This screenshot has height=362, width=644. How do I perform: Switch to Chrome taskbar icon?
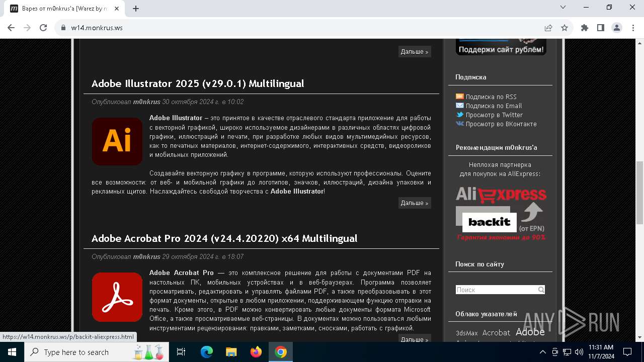281,352
